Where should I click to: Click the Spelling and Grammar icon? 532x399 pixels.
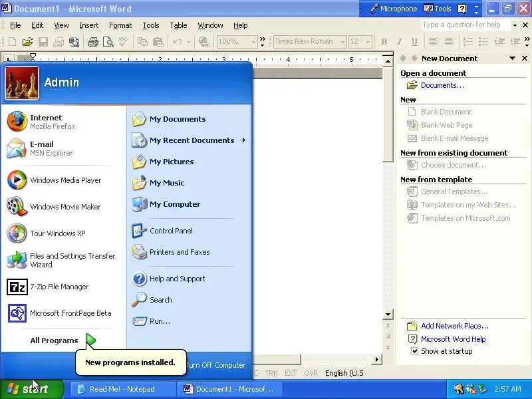[x=123, y=42]
